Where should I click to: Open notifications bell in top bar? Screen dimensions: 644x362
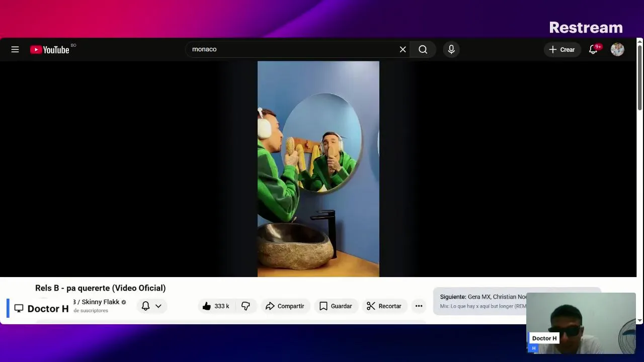[x=594, y=49]
